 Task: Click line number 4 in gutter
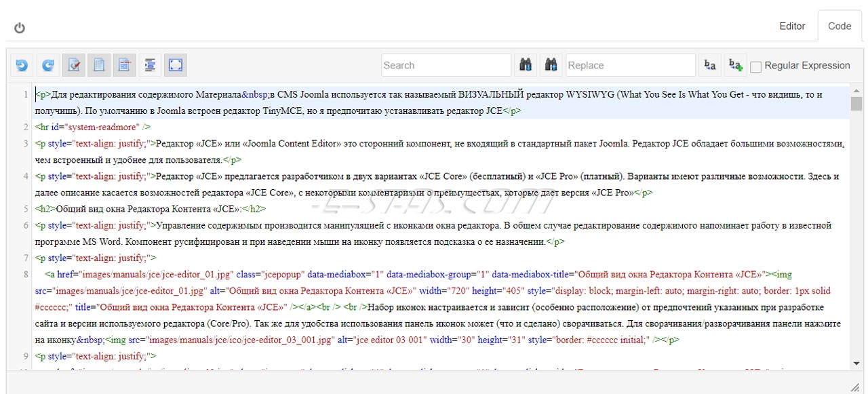tap(26, 176)
